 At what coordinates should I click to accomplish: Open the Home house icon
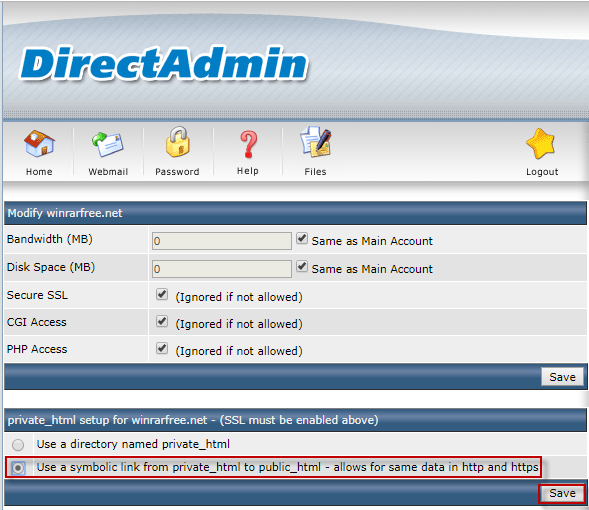pyautogui.click(x=39, y=143)
